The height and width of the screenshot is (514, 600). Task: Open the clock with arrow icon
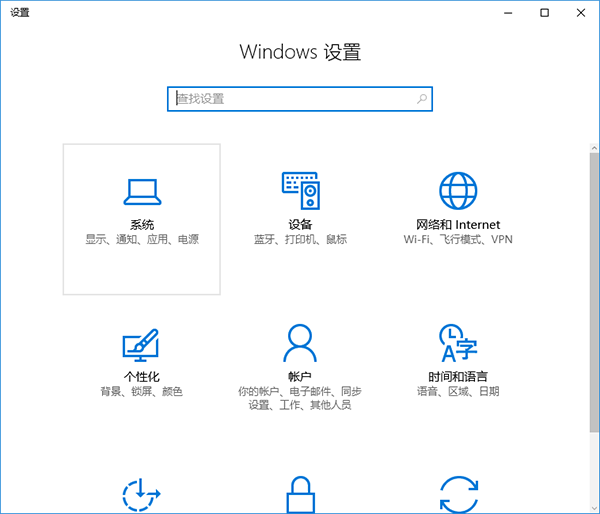pos(141,494)
